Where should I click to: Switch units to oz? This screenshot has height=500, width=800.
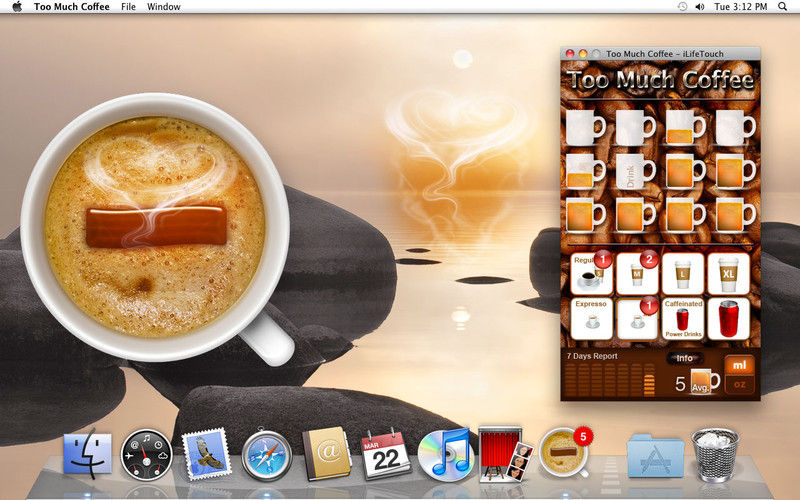[x=739, y=384]
